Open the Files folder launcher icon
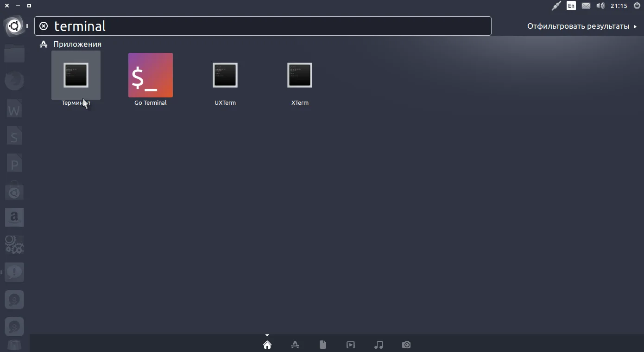 (x=14, y=53)
